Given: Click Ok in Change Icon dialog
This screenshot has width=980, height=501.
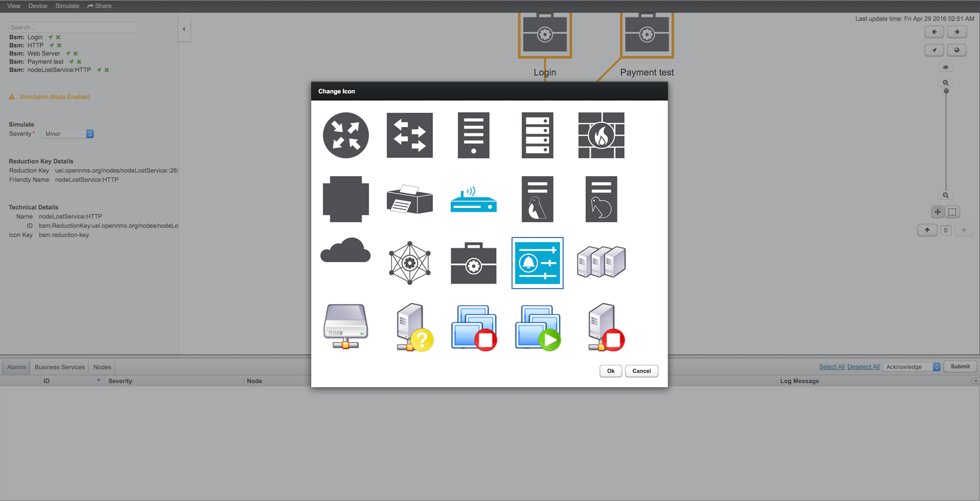Looking at the screenshot, I should click(x=610, y=371).
